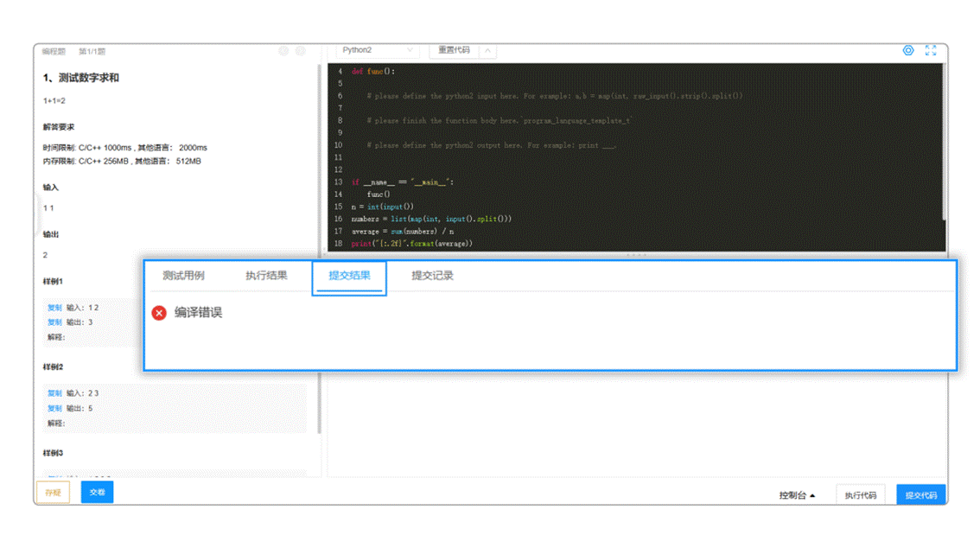This screenshot has height=548, width=980.
Task: Open the 提交记录 tab
Action: coord(432,276)
